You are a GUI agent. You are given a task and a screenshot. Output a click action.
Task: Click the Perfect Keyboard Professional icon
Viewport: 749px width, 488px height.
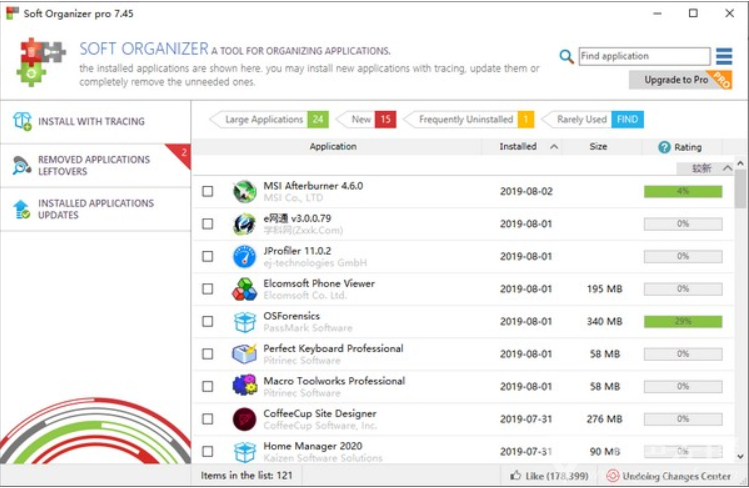[x=245, y=354]
